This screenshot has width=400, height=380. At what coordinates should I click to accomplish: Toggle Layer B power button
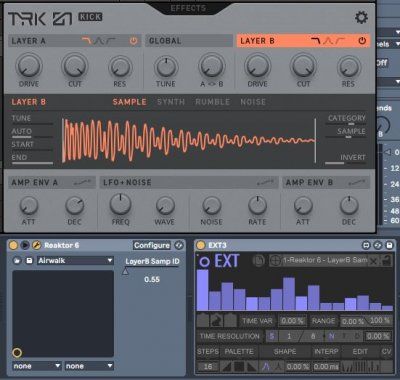(x=362, y=41)
